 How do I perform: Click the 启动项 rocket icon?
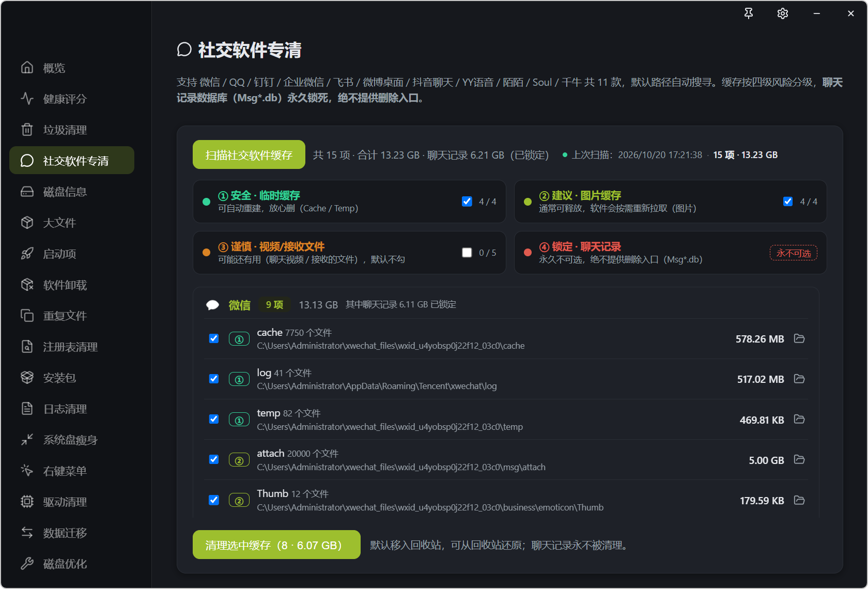click(27, 254)
